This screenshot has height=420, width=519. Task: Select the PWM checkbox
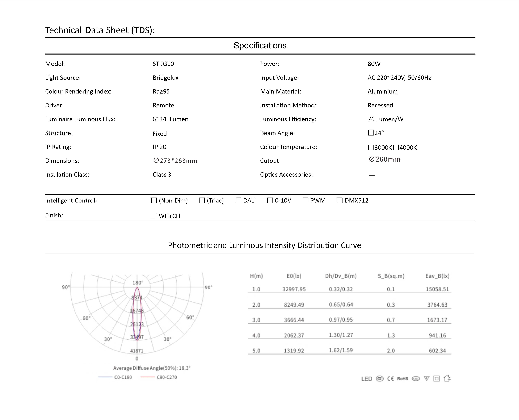click(x=305, y=200)
